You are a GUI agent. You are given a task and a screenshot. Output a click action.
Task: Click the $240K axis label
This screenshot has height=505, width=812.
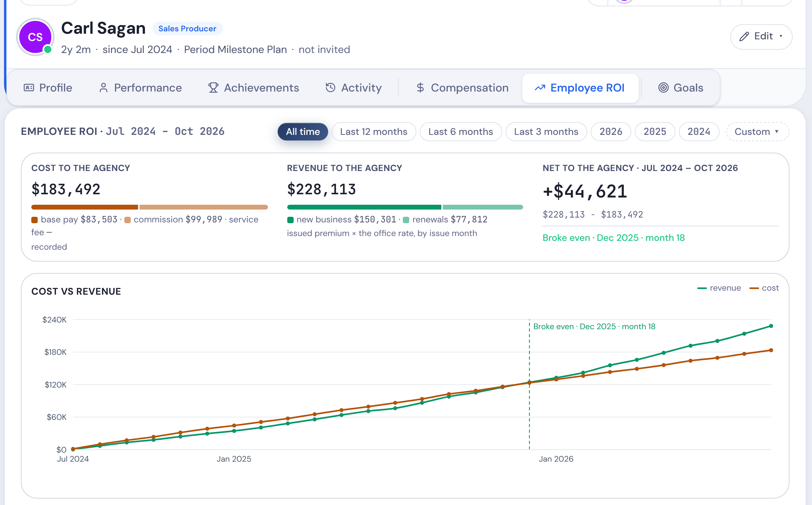pos(54,320)
